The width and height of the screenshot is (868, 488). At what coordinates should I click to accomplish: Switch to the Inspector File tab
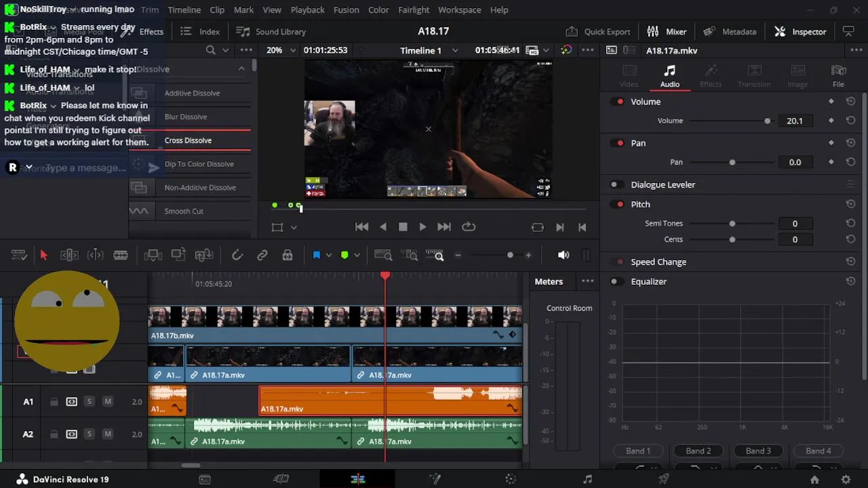(x=838, y=77)
